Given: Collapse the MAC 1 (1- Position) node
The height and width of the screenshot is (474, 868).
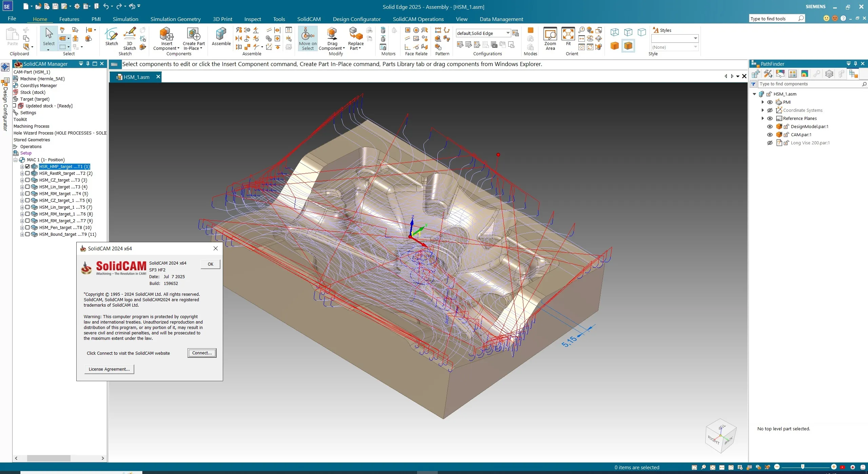Looking at the screenshot, I should [15, 160].
